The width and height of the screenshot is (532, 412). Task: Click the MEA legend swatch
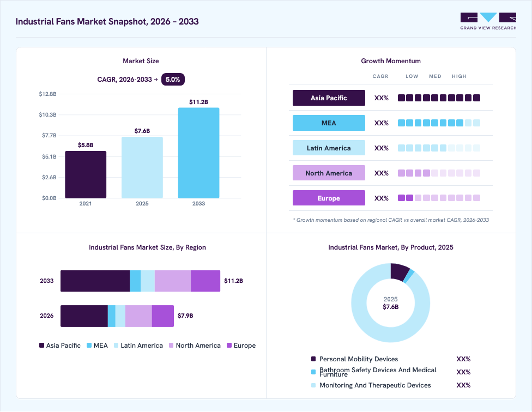[x=89, y=346]
